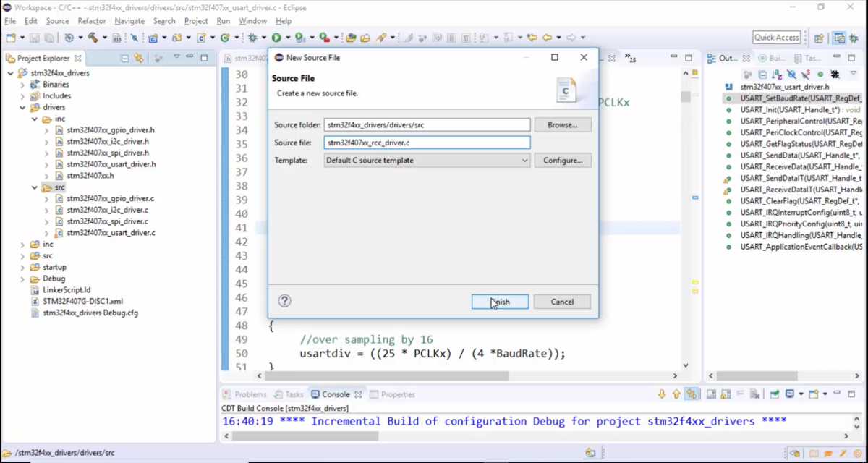Click the Open Perspective icon
The image size is (868, 463).
pos(819,38)
